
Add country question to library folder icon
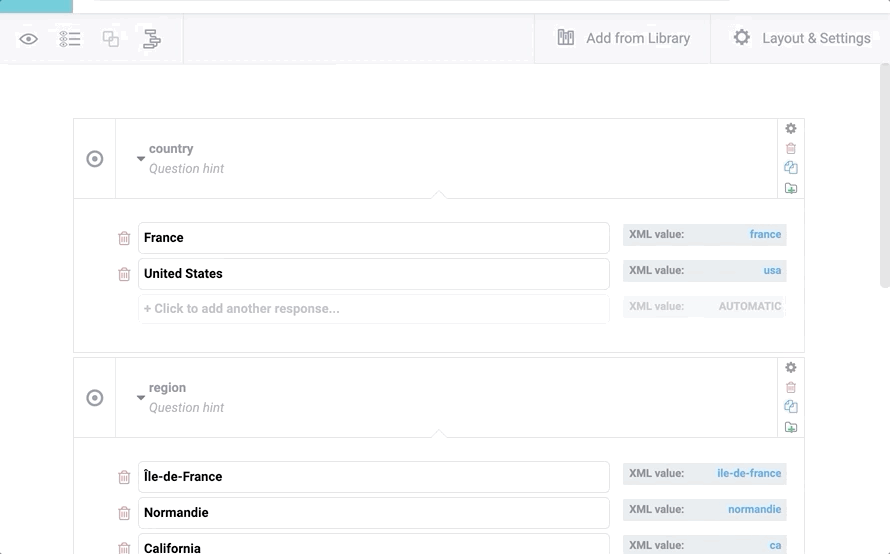791,188
